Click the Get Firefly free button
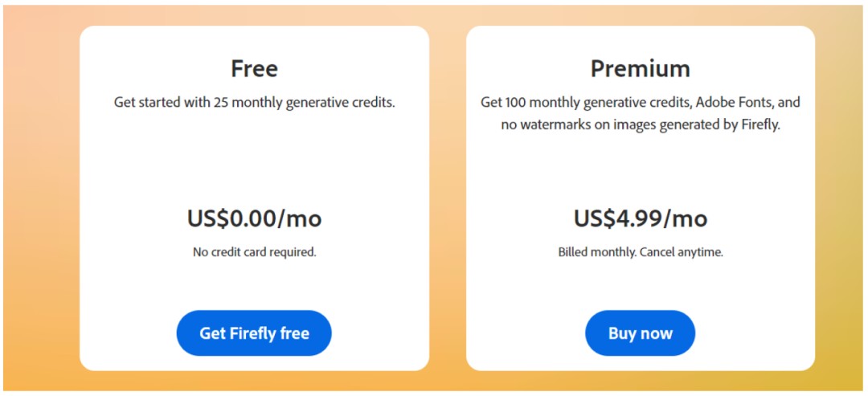 pyautogui.click(x=254, y=333)
